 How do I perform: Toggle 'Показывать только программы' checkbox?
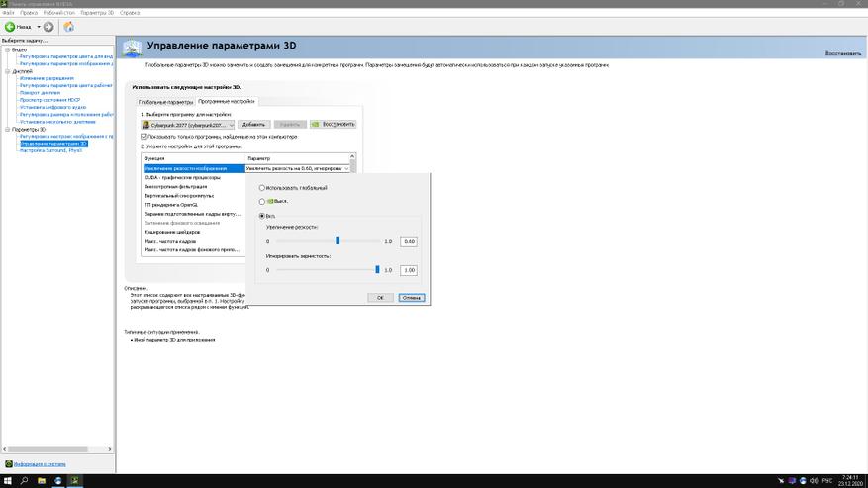pyautogui.click(x=145, y=136)
